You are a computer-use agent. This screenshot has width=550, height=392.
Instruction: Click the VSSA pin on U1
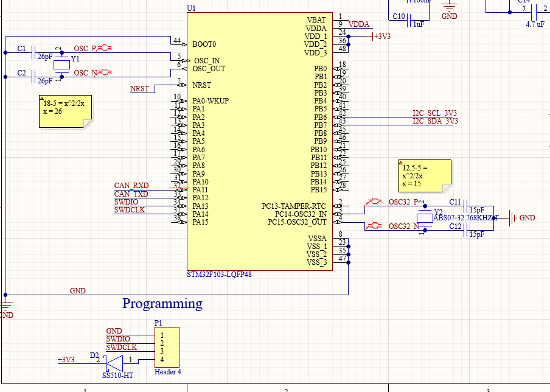[340, 238]
